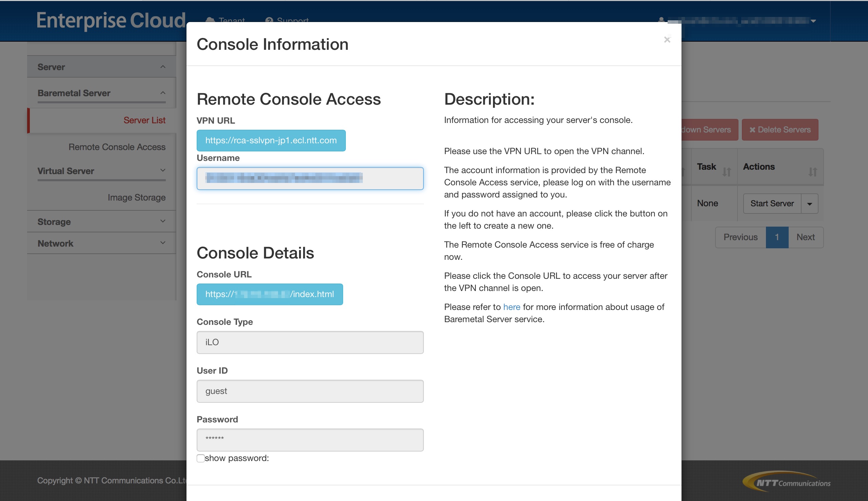Click the VPN URL button
This screenshot has width=868, height=501.
271,140
